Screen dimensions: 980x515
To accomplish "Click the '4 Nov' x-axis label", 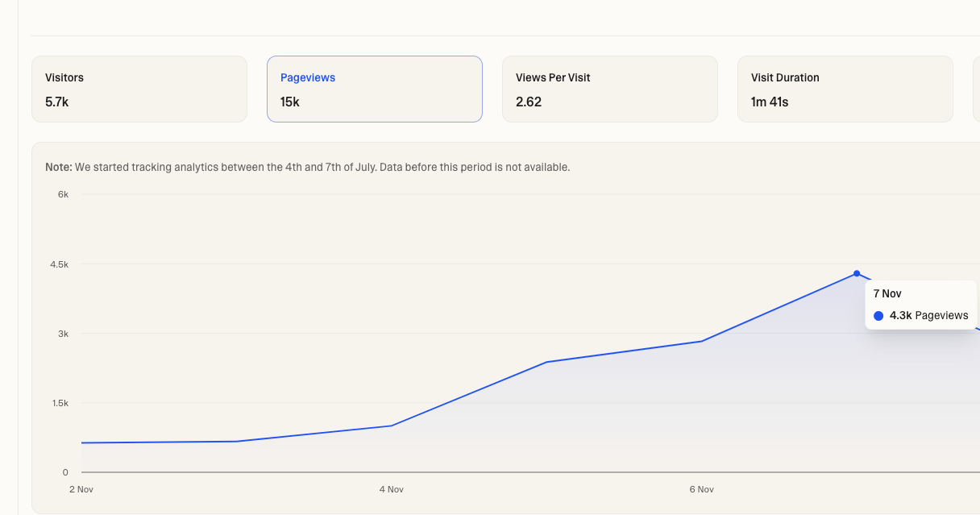I will 391,489.
